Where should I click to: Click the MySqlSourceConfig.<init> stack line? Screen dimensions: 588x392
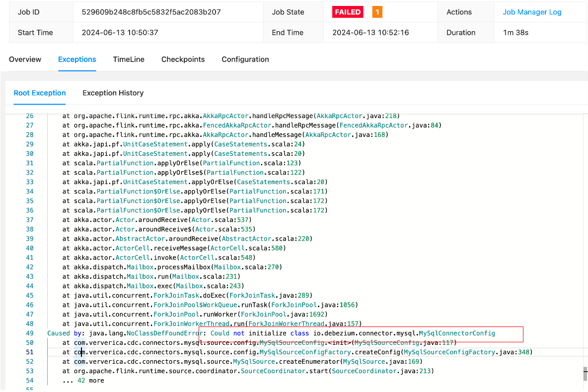[x=260, y=342]
